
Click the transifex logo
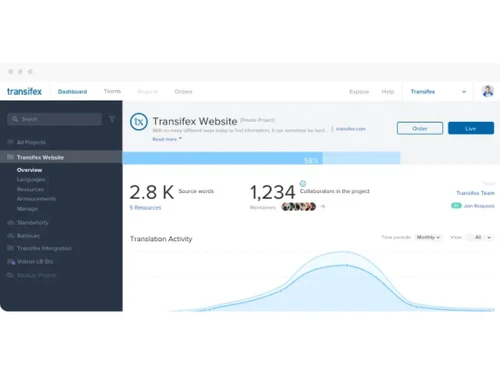[x=24, y=91]
